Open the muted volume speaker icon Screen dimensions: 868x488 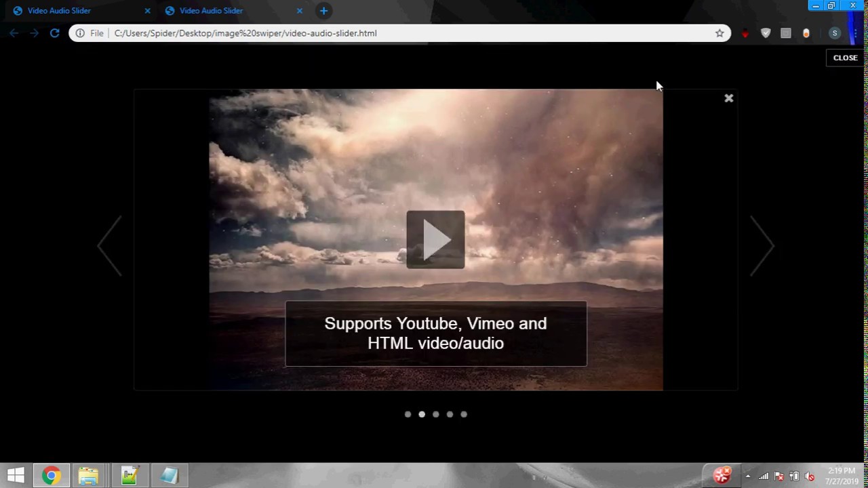[x=809, y=476]
